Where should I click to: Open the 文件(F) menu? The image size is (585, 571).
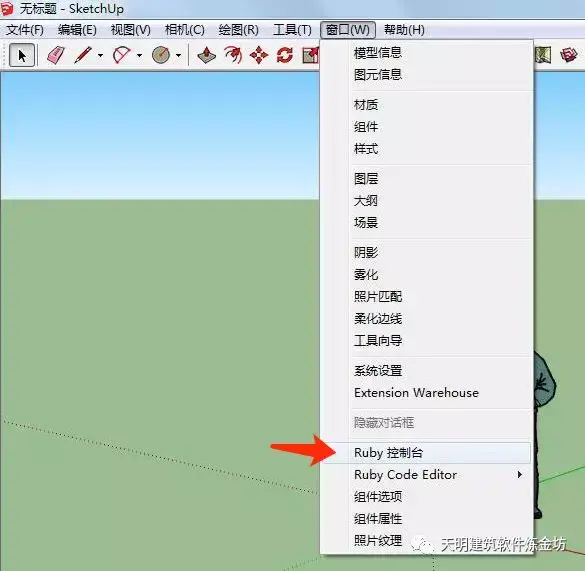25,30
